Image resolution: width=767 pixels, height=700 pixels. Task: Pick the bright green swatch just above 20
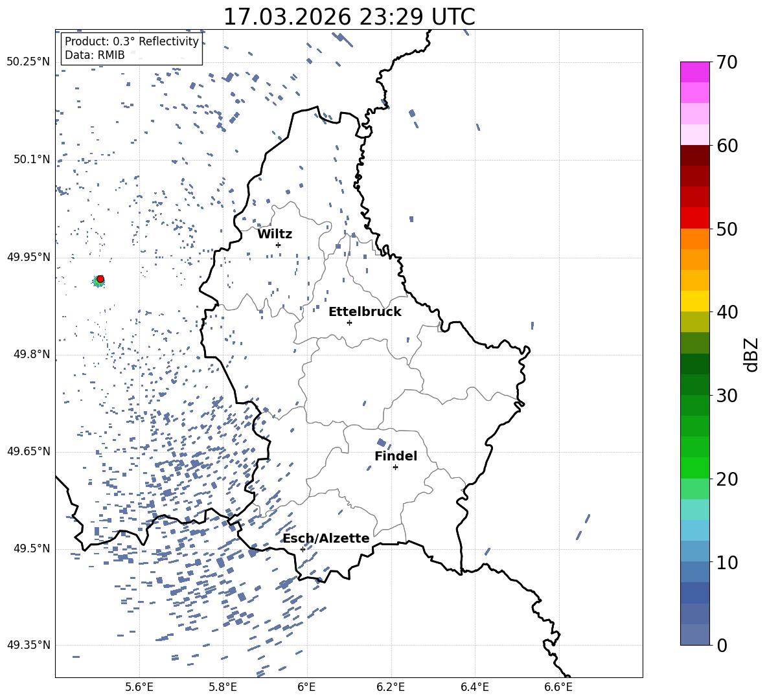coord(694,468)
